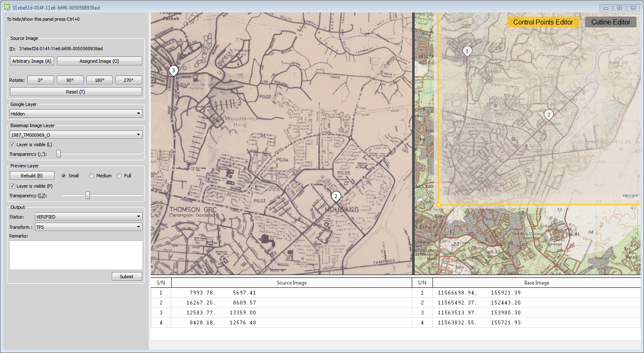Click the Assigned Image (O) button
644x353 pixels.
click(x=99, y=61)
